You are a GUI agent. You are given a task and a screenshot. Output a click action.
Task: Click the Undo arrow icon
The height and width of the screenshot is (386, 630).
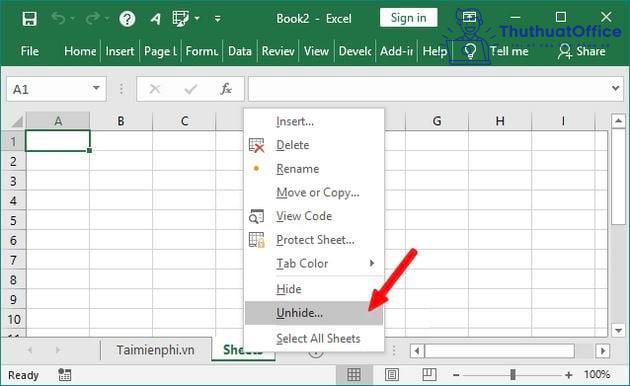click(x=58, y=18)
